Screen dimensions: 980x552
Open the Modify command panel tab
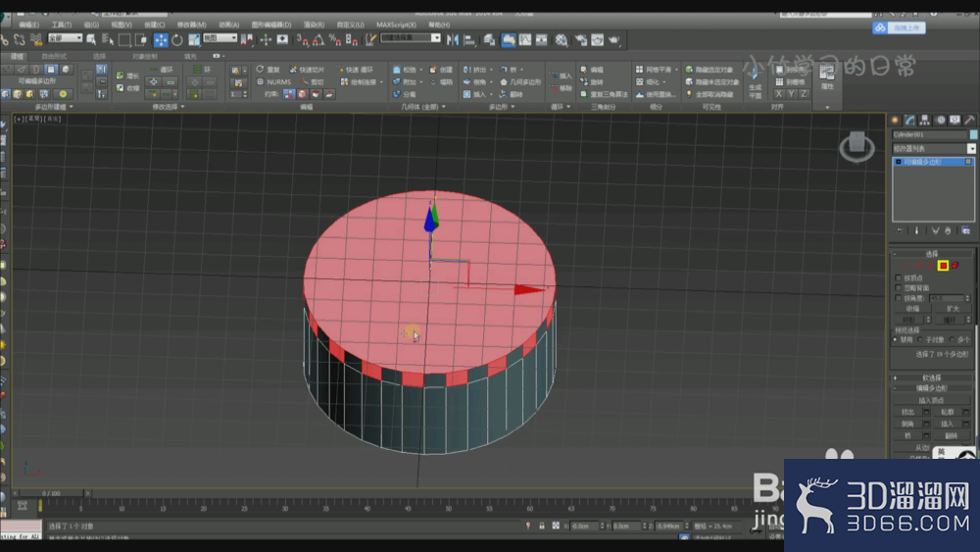tap(910, 120)
